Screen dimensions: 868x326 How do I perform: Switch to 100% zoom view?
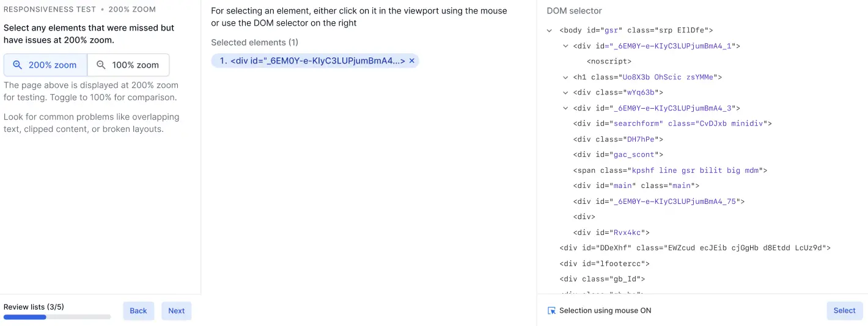[x=128, y=65]
